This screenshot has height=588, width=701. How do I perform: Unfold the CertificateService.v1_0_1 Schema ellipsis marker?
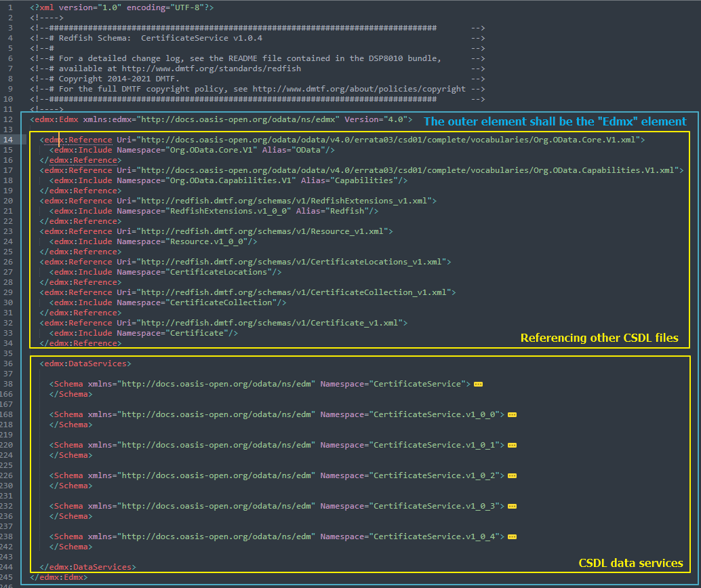512,445
